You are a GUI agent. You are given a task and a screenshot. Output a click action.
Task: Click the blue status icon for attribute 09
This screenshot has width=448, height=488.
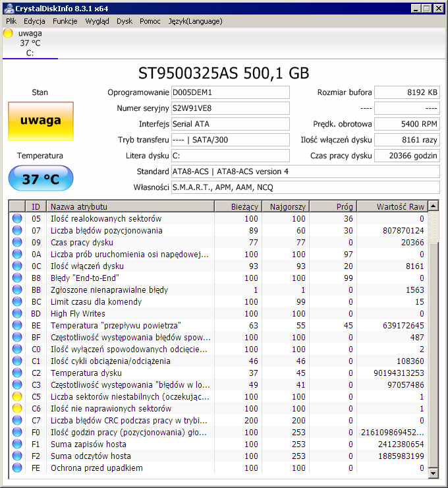[17, 242]
